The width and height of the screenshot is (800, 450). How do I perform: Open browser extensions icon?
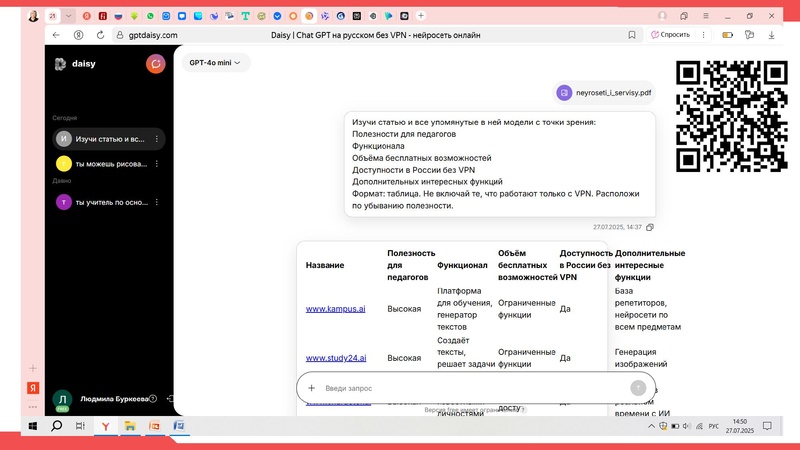pos(749,35)
